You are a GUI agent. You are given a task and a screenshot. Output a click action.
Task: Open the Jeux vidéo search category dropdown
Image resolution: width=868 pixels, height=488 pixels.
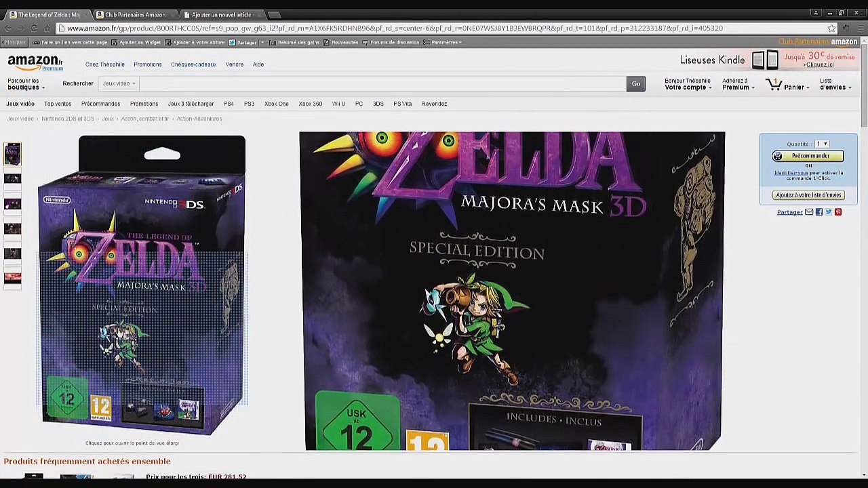[x=119, y=83]
